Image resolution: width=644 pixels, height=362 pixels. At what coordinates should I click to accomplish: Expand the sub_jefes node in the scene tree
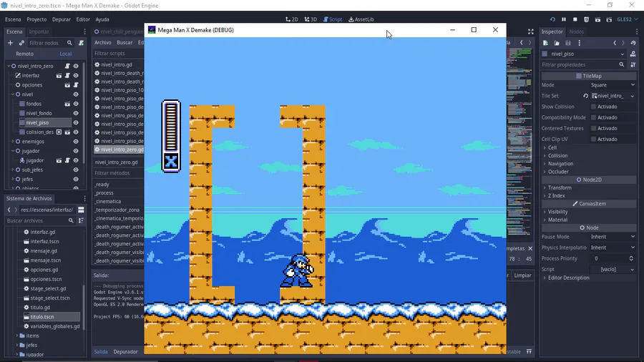(x=13, y=170)
